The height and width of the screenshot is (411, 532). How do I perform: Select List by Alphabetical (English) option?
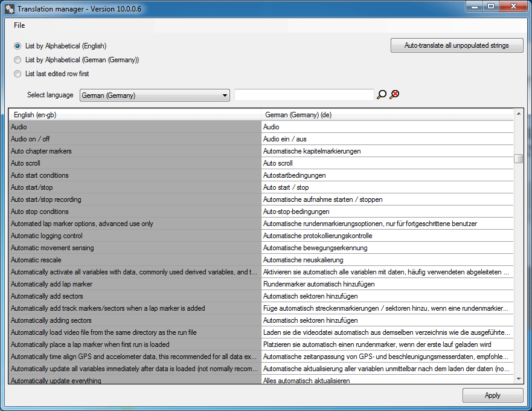18,46
